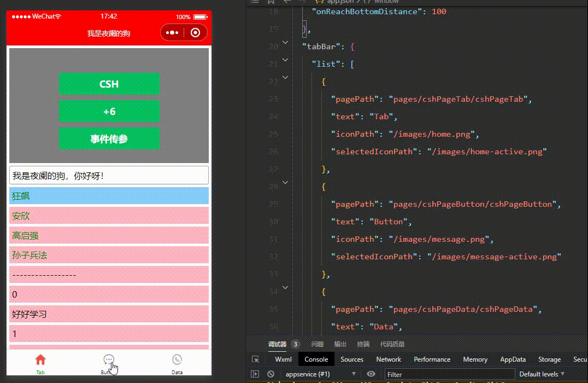Tap the mini program close circle icon
The image size is (588, 383).
(195, 33)
